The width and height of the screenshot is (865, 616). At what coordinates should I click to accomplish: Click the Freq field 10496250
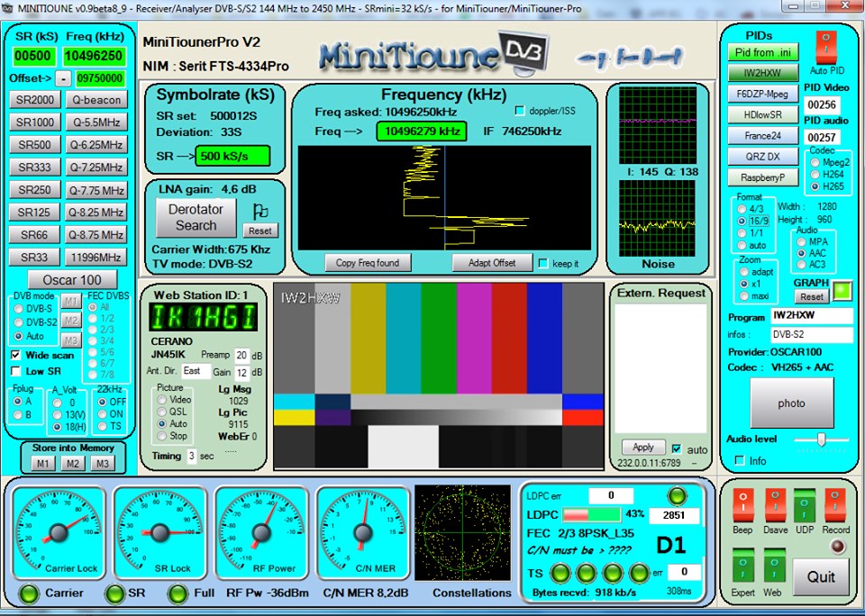click(x=95, y=56)
